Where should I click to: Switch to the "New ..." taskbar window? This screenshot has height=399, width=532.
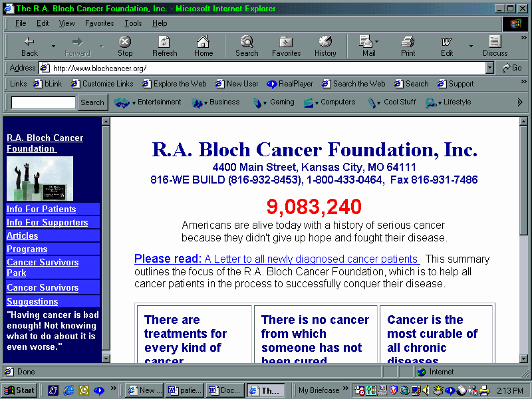(144, 390)
